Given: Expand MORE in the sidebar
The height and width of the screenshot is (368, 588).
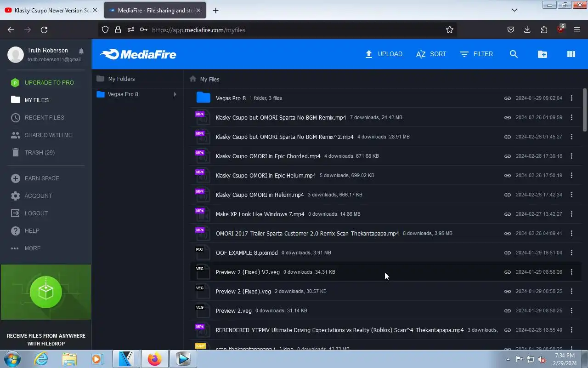Looking at the screenshot, I should (x=26, y=248).
